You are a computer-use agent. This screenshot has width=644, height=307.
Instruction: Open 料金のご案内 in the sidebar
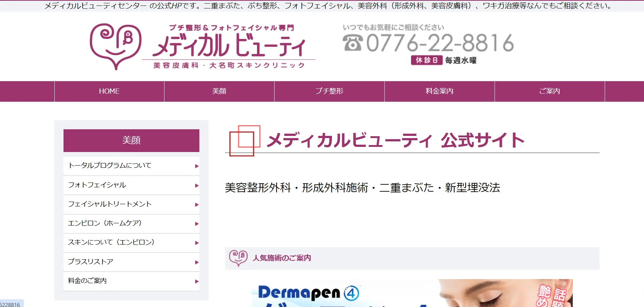(x=87, y=281)
